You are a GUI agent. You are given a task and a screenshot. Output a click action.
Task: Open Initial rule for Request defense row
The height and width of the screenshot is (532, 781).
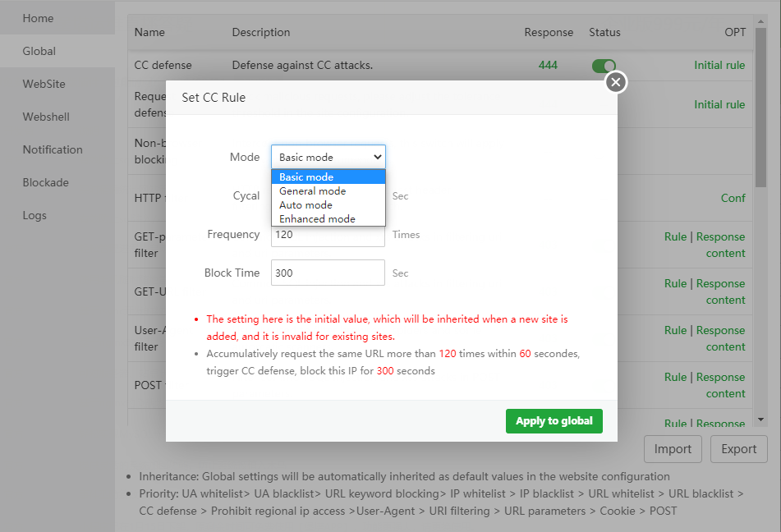point(719,104)
